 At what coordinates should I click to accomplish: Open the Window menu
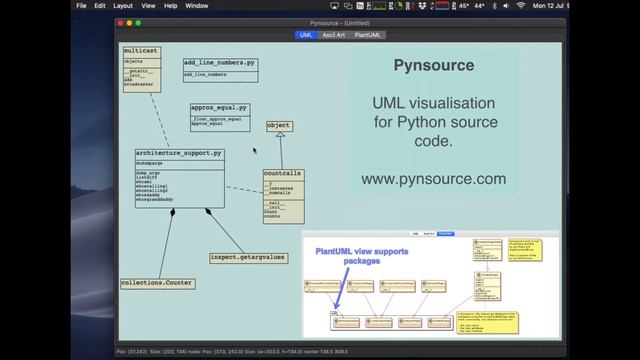196,6
